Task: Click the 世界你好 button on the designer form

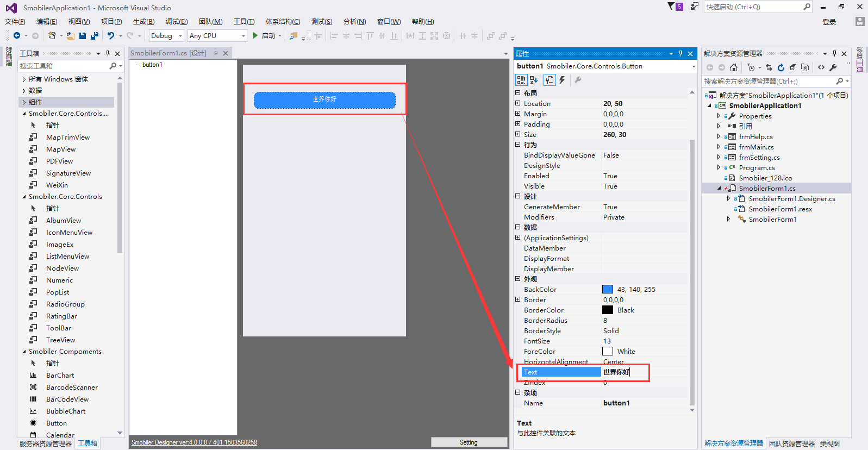Action: (x=324, y=99)
